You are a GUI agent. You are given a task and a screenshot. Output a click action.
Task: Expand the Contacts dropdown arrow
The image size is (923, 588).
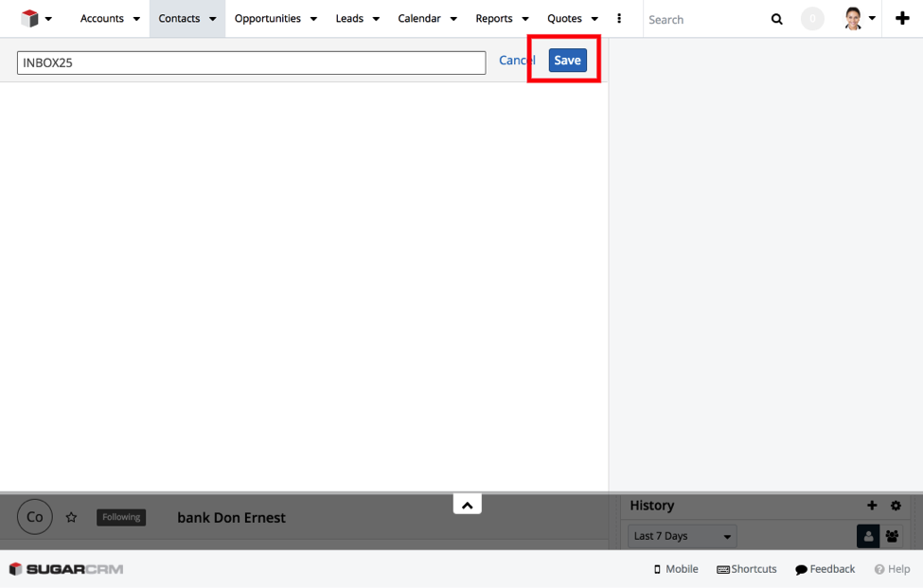212,19
